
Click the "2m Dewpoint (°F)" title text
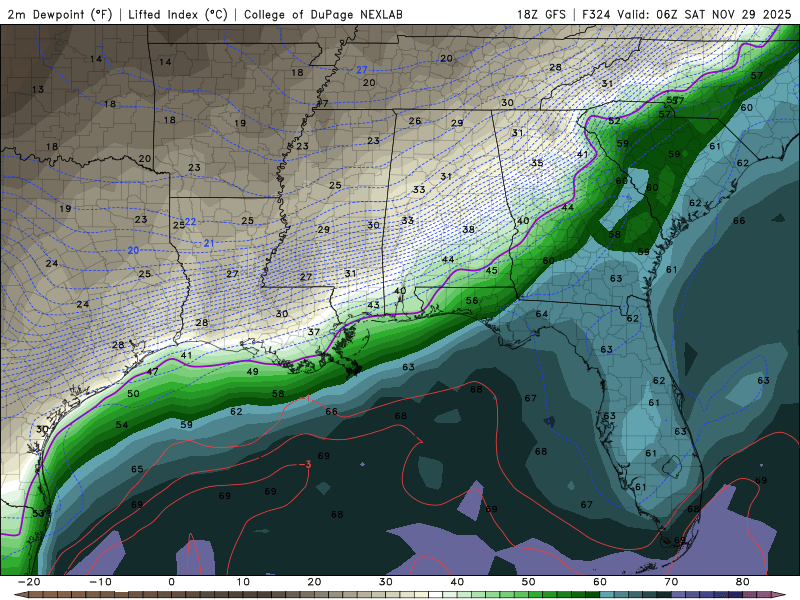[x=60, y=15]
